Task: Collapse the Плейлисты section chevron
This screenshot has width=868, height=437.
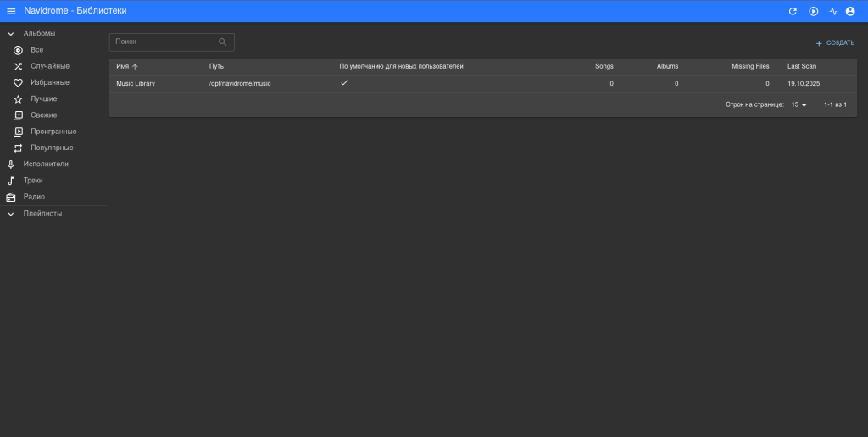Action: click(11, 214)
